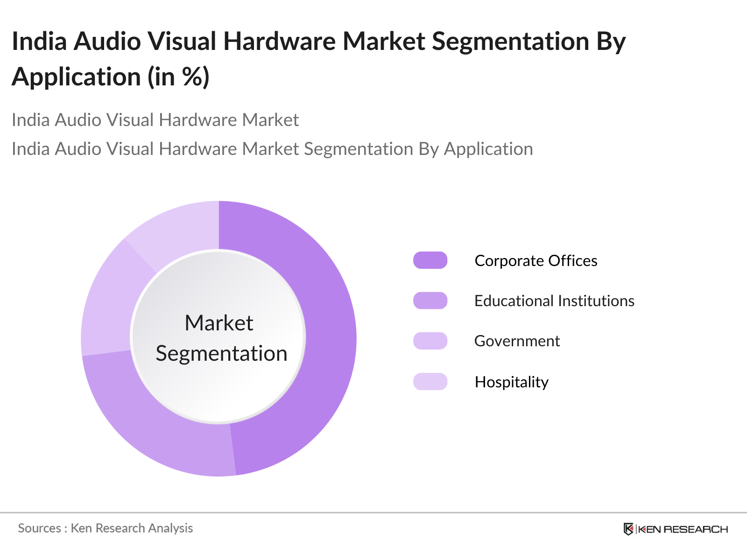Image resolution: width=747 pixels, height=560 pixels.
Task: Select the 'India Audio Visual Hardware Market' subtitle
Action: (155, 120)
